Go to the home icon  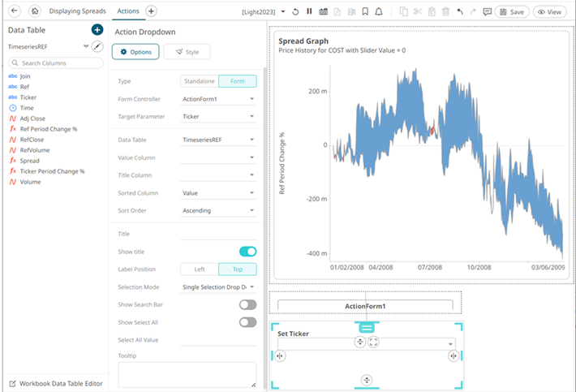(34, 11)
